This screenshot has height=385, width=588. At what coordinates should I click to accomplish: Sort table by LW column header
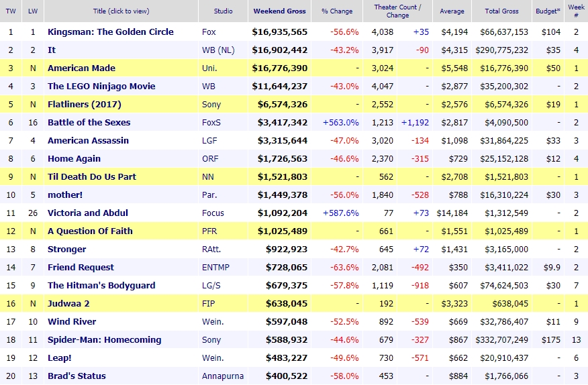click(33, 11)
